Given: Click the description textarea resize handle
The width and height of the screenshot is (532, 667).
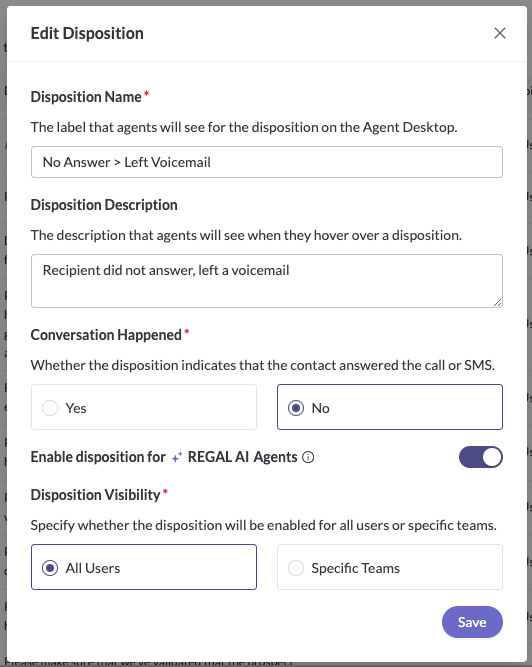Looking at the screenshot, I should (497, 302).
